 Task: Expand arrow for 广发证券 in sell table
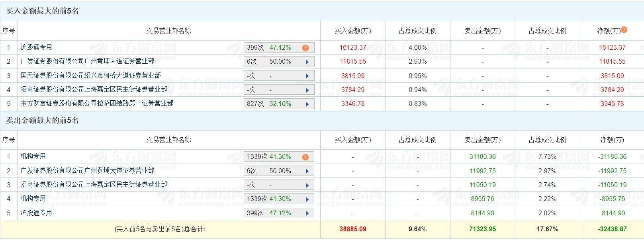pos(307,171)
